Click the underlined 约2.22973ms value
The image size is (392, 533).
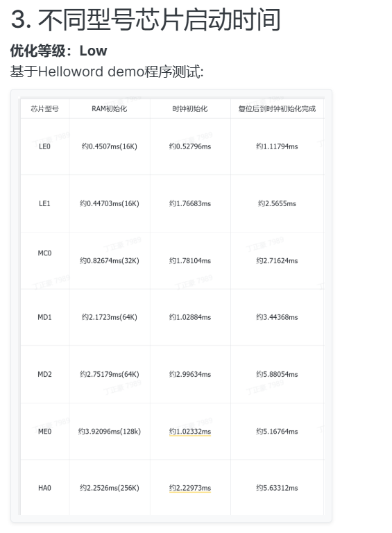tap(190, 488)
